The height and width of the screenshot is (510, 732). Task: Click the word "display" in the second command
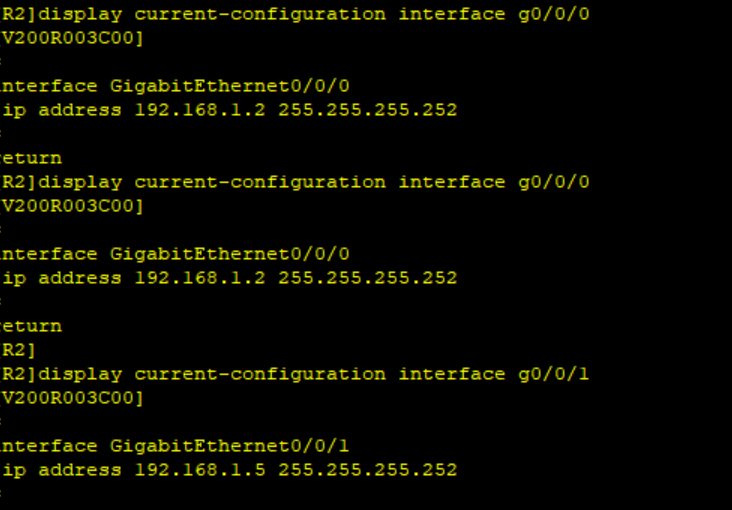pyautogui.click(x=79, y=182)
